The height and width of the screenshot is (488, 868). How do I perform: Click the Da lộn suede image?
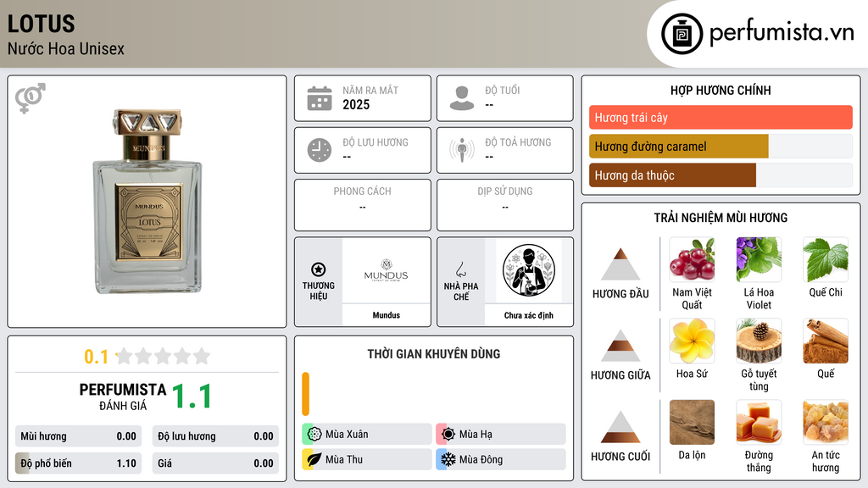(x=692, y=422)
